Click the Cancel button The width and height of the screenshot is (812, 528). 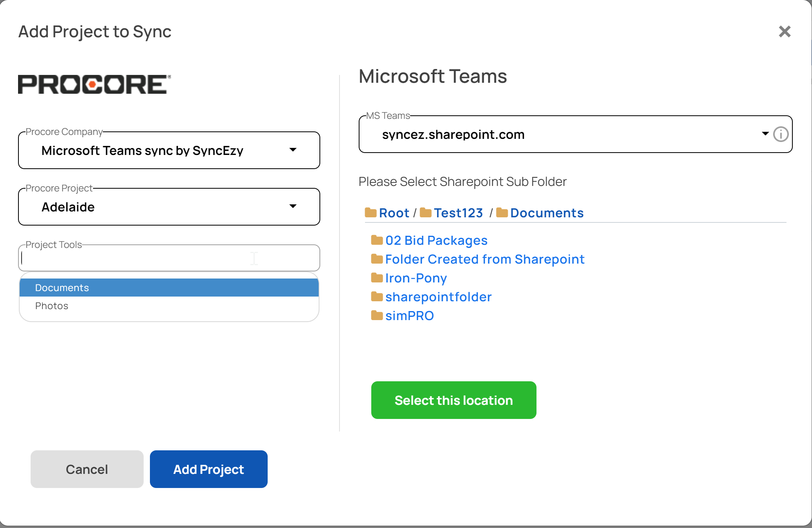pos(87,469)
